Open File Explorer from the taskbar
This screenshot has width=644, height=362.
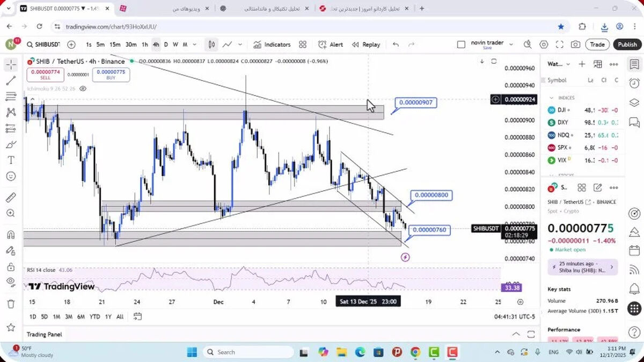(341, 352)
